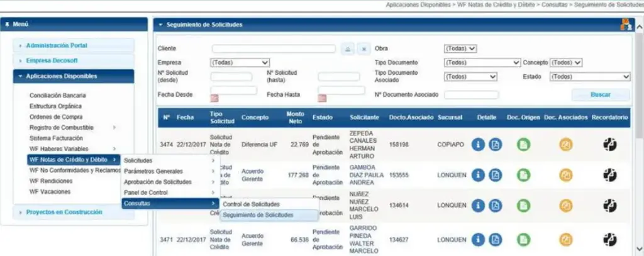Open WF Vacaciones application

(x=50, y=191)
